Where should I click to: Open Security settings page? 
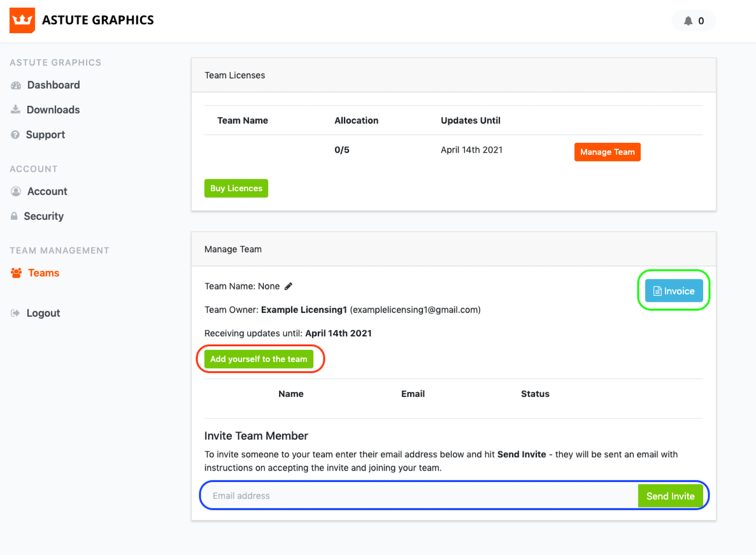(x=44, y=216)
